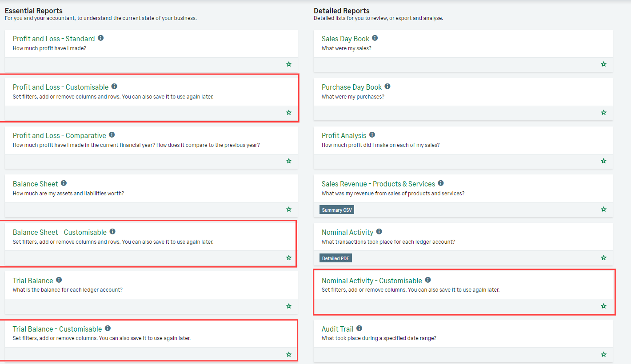The width and height of the screenshot is (631, 364).
Task: Click info icon beside Sales Revenue - Products & Services
Action: pyautogui.click(x=441, y=183)
